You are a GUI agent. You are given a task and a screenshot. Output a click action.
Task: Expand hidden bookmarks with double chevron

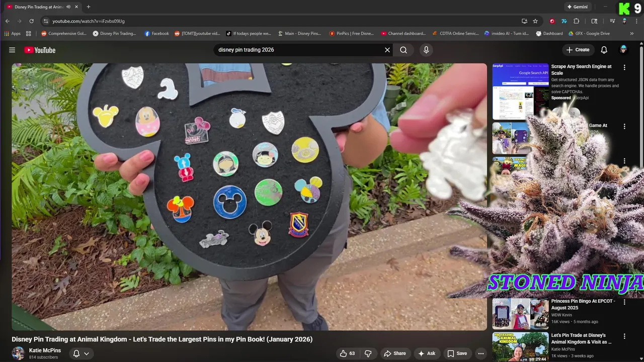[x=632, y=34]
